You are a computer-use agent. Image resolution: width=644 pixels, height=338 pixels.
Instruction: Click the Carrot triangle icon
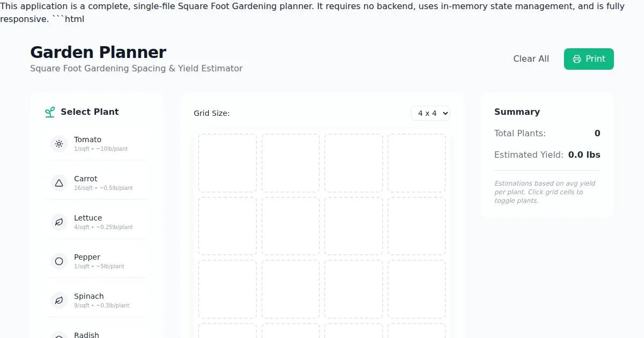tap(59, 183)
